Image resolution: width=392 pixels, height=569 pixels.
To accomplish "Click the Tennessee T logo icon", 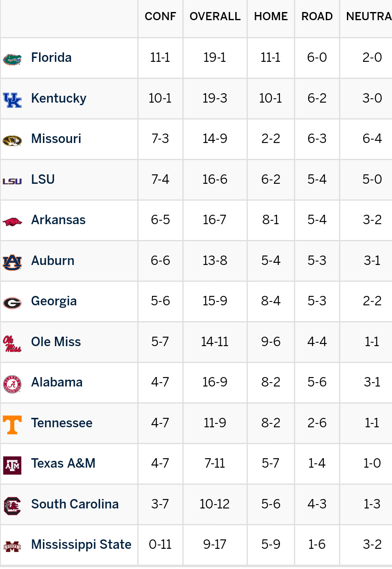I will point(12,424).
